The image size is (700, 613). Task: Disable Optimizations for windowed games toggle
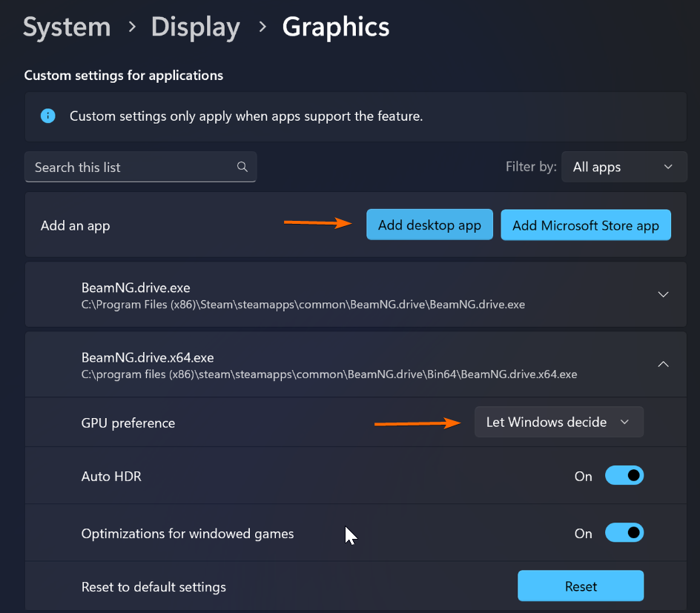(x=624, y=533)
